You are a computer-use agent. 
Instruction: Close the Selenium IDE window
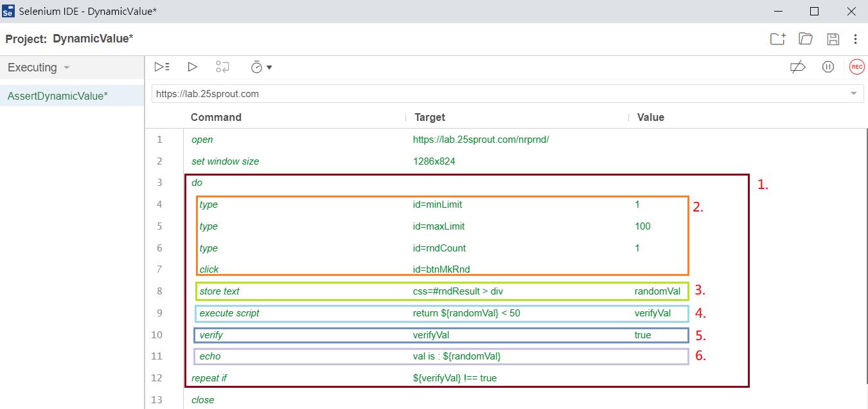pos(853,12)
